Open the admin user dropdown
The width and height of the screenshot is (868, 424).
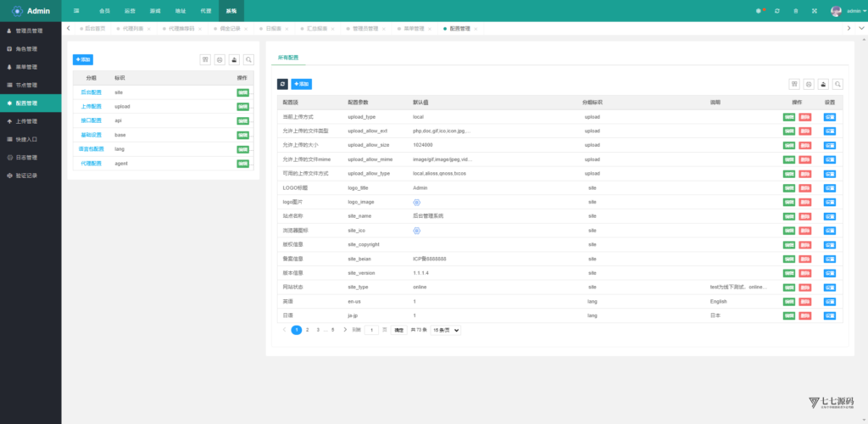pos(856,10)
